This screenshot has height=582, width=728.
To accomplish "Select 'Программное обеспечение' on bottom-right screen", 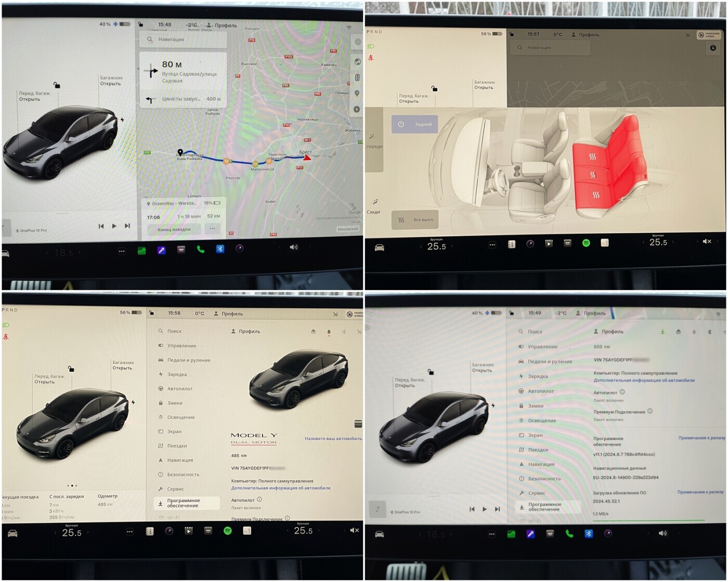I will [548, 507].
